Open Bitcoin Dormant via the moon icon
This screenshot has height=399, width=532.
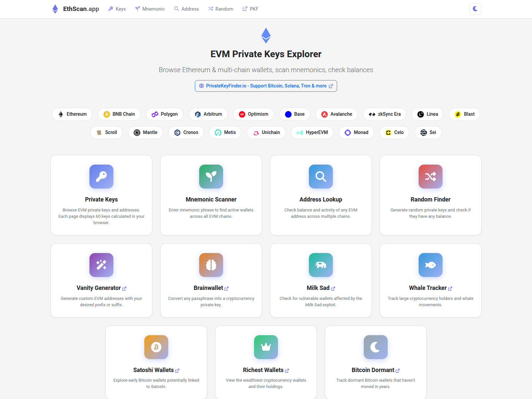click(x=375, y=347)
